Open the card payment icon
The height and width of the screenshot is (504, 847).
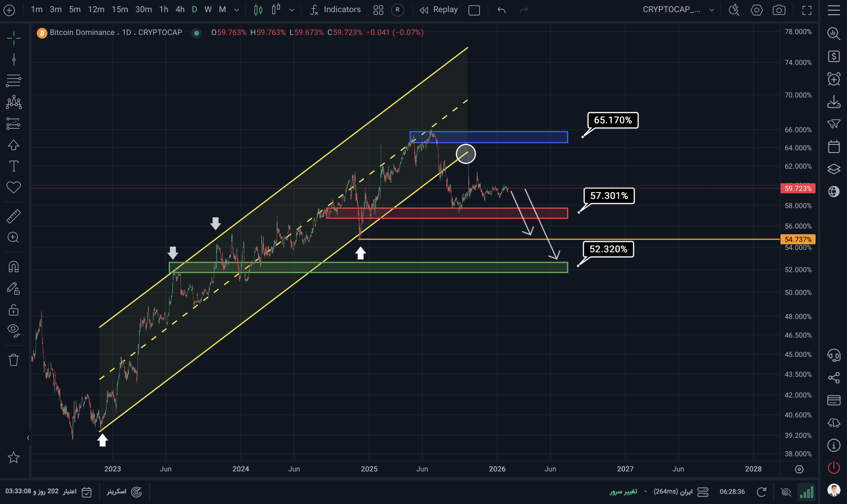834,400
